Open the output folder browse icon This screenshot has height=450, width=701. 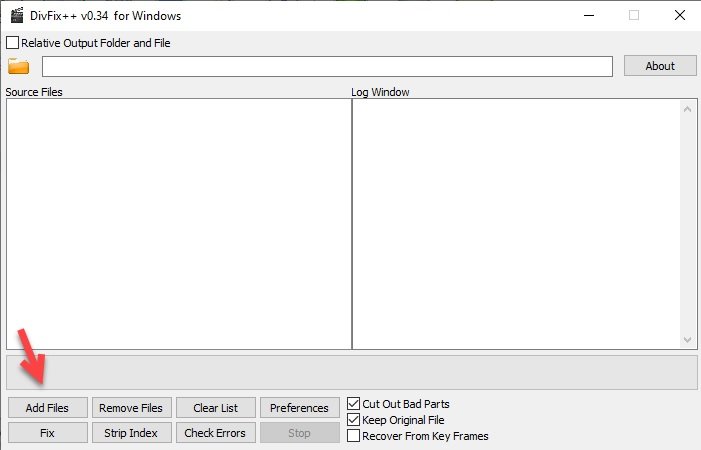(x=18, y=66)
